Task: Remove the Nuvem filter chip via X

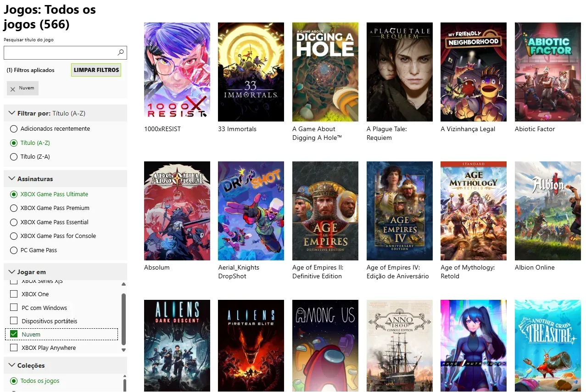Action: 13,89
